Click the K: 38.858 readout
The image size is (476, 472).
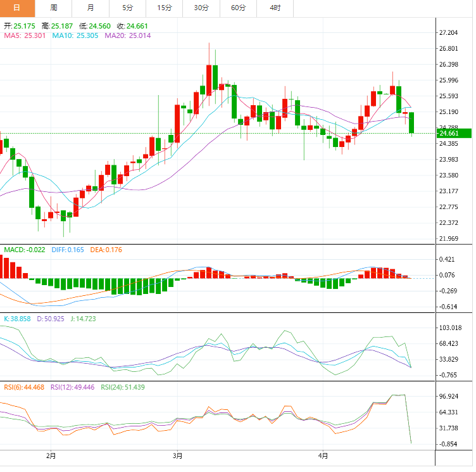(17, 319)
